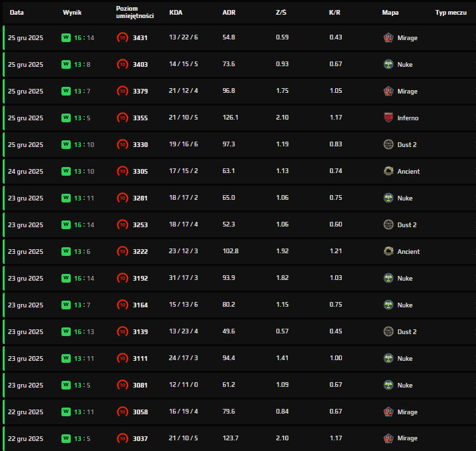This screenshot has width=476, height=451.
Task: Click the skill level value 3379
Action: point(140,92)
